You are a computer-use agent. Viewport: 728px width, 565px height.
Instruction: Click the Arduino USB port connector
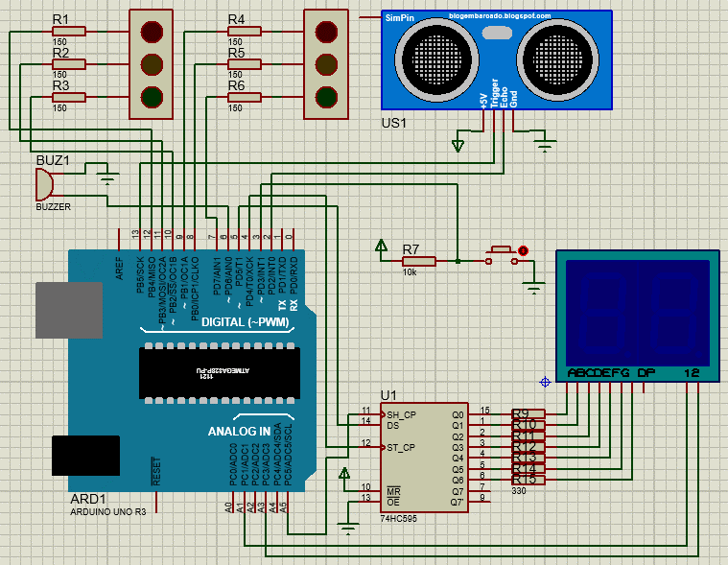(x=69, y=310)
